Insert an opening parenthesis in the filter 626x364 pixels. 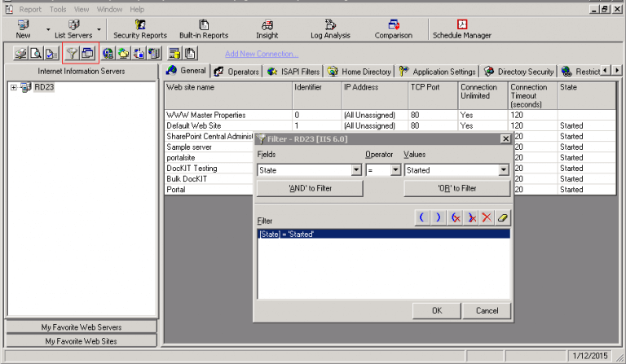422,217
